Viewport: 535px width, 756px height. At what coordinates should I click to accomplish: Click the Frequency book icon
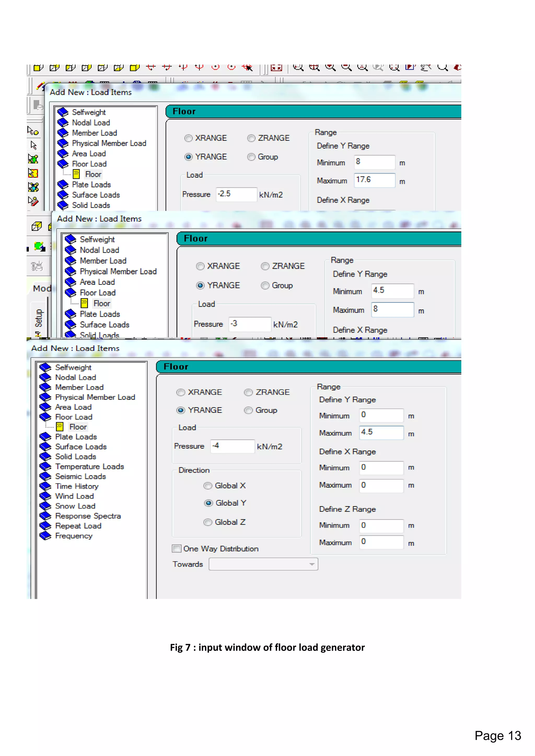point(45,536)
